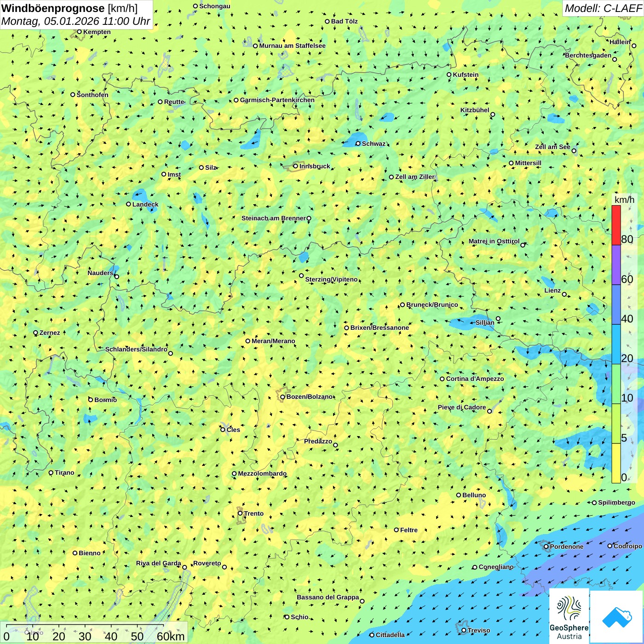Click the yellow 0-5 legend segment
The image size is (644, 644).
[616, 463]
